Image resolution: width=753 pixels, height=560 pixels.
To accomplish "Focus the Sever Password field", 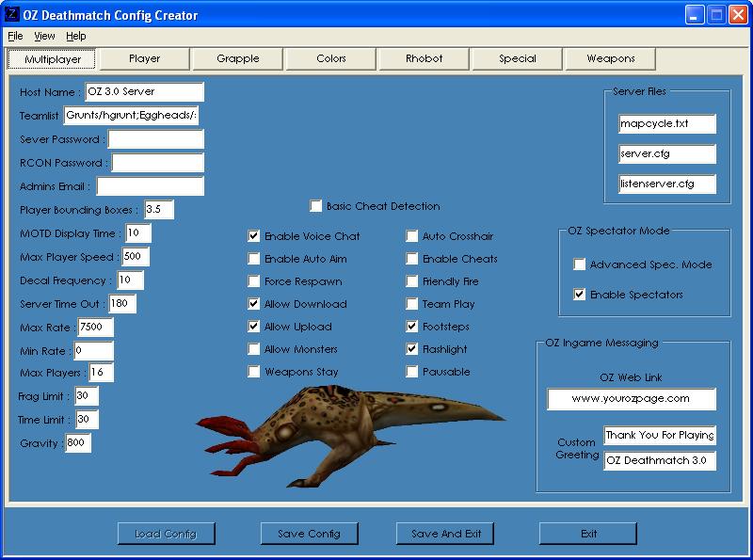I will click(x=156, y=138).
